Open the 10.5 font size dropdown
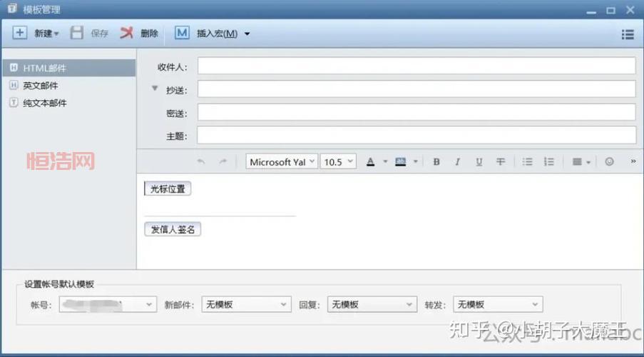The image size is (644, 357). tap(337, 162)
